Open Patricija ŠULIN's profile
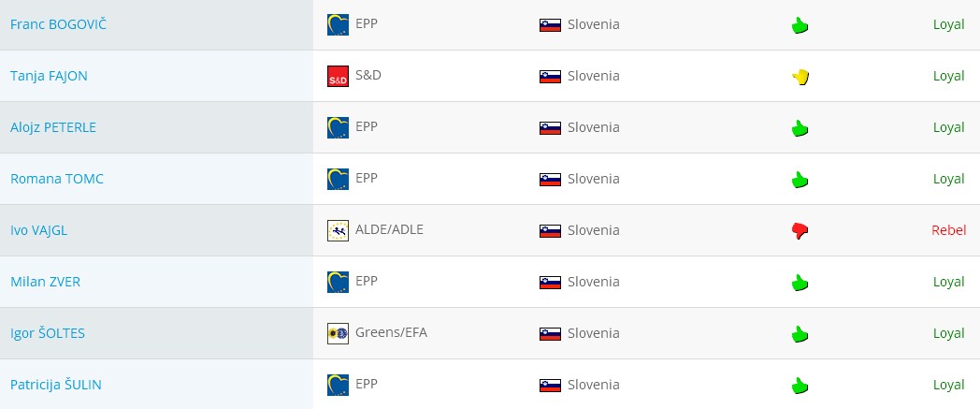 pyautogui.click(x=56, y=385)
